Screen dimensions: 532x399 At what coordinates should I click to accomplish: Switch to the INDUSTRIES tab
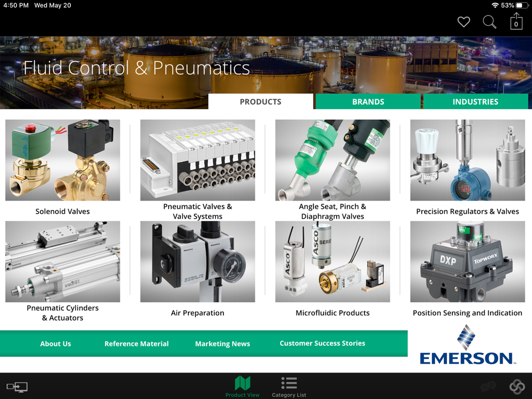click(475, 102)
